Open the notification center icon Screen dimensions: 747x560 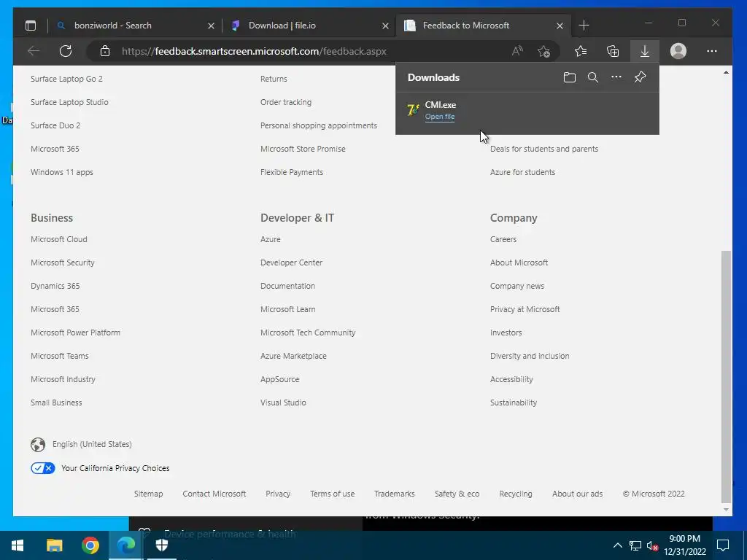[723, 545]
